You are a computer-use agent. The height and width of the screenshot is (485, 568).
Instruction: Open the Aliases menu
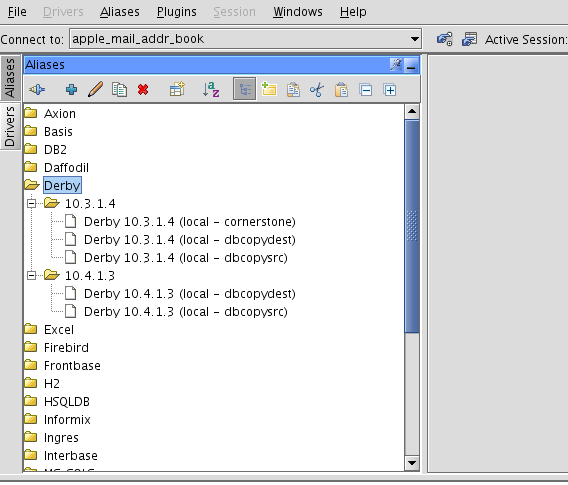120,12
